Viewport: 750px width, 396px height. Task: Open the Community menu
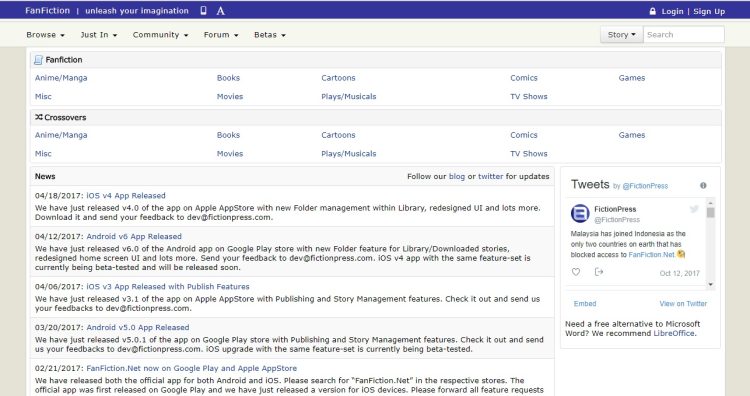(160, 35)
